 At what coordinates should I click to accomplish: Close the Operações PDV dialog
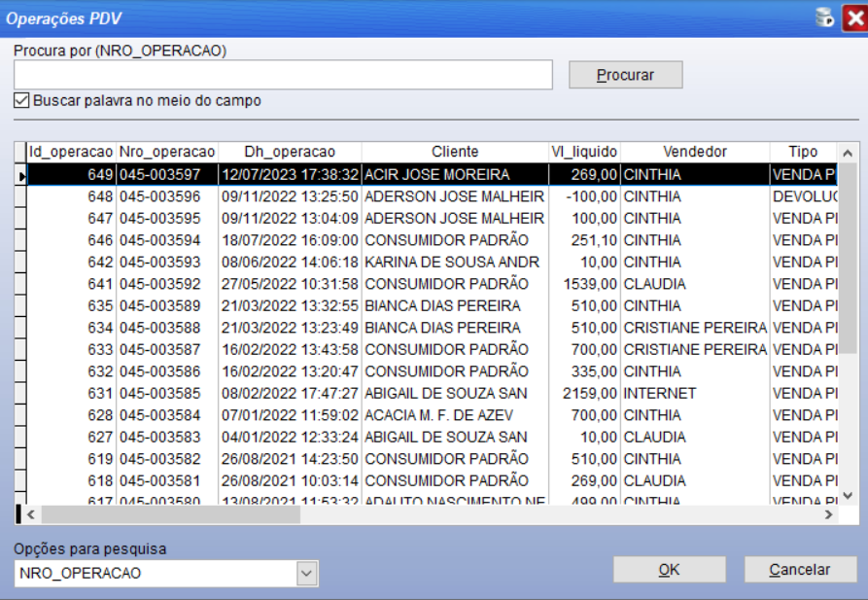click(x=851, y=18)
